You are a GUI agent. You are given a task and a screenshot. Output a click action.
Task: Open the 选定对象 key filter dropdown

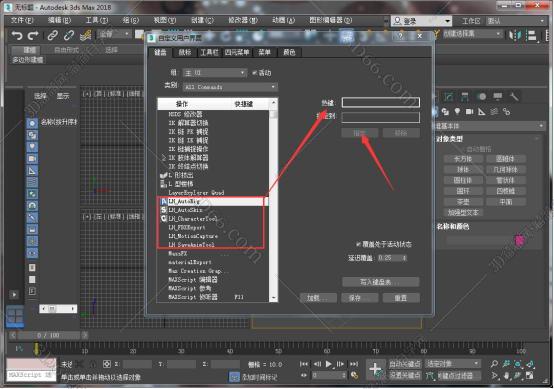[x=452, y=364]
